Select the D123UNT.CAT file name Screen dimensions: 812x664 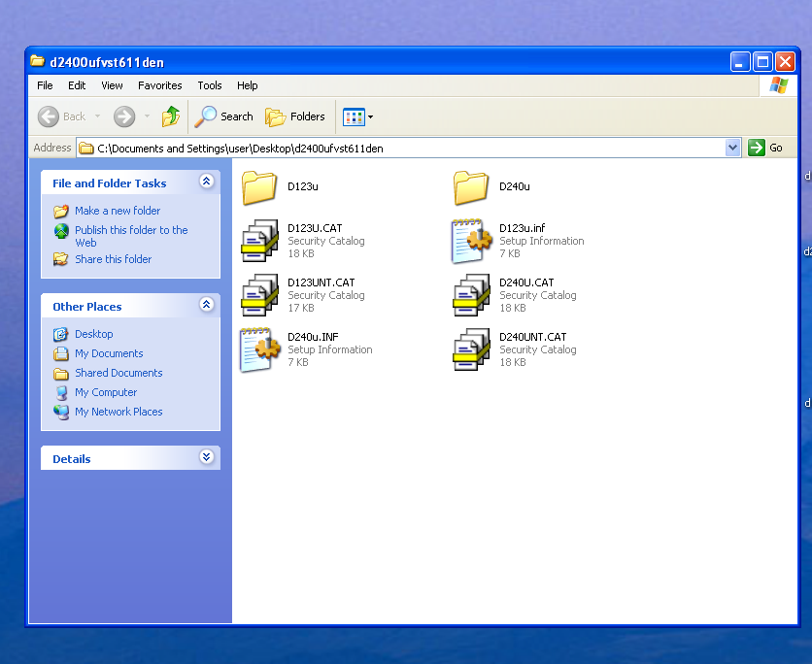coord(321,282)
